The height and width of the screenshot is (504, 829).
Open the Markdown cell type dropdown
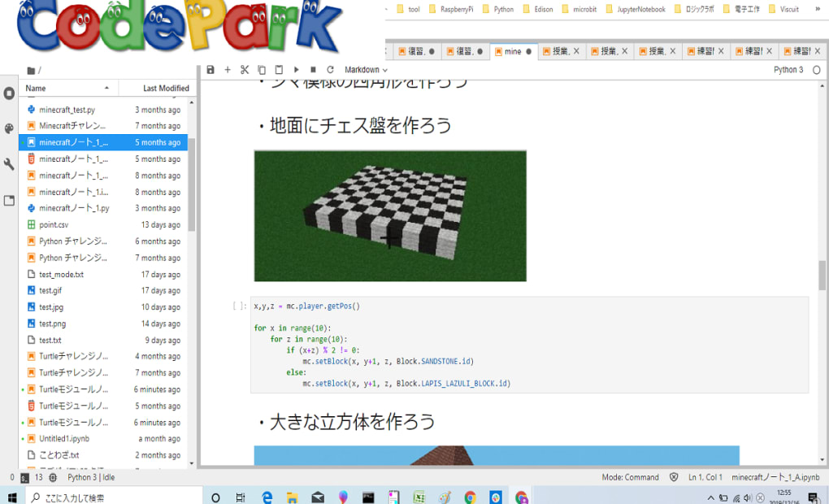pyautogui.click(x=366, y=70)
